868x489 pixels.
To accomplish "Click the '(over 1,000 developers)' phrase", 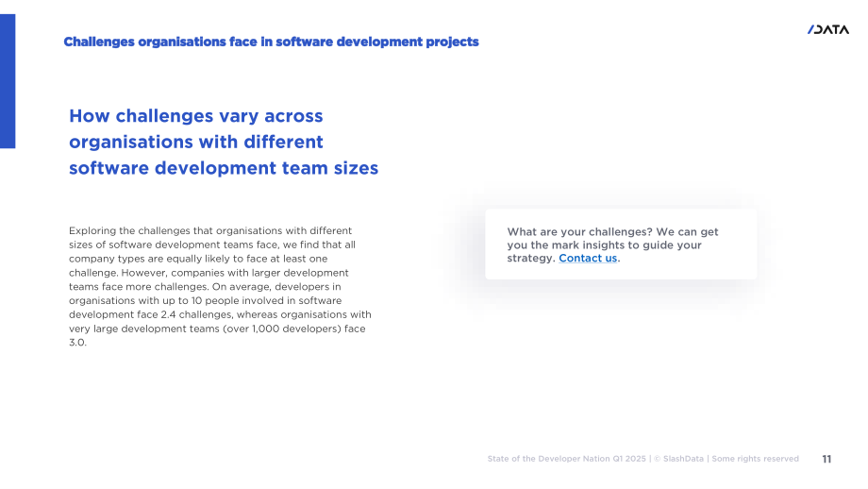I will [x=277, y=329].
